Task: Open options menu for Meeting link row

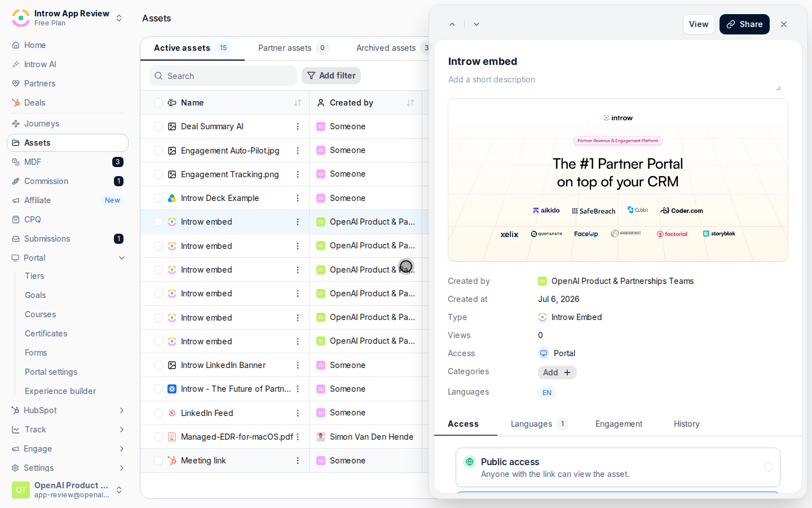Action: [x=298, y=461]
